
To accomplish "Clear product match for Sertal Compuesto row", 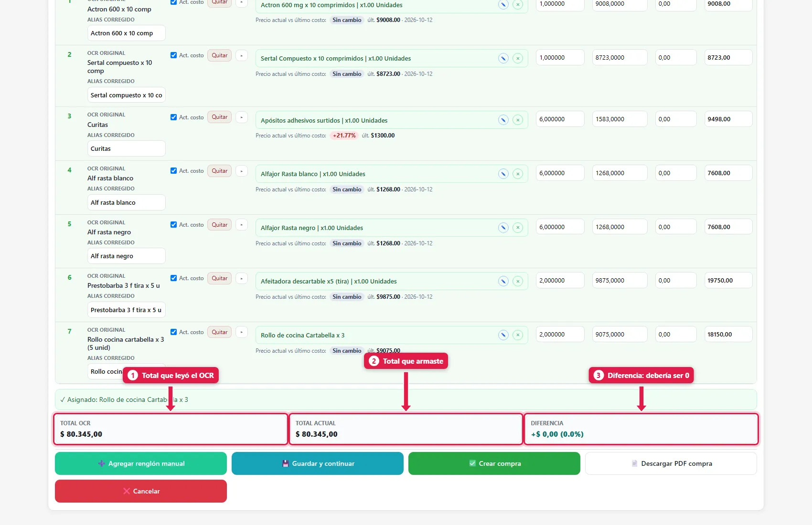I will 518,58.
